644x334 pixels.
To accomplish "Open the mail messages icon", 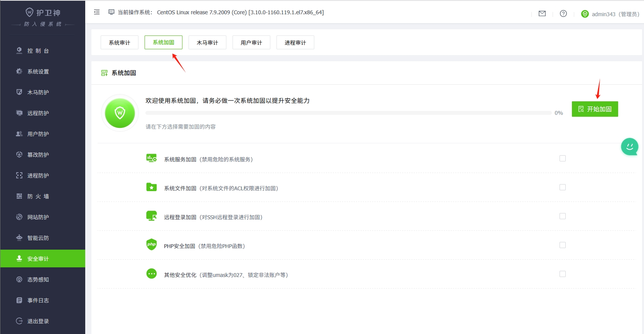I will (x=542, y=13).
